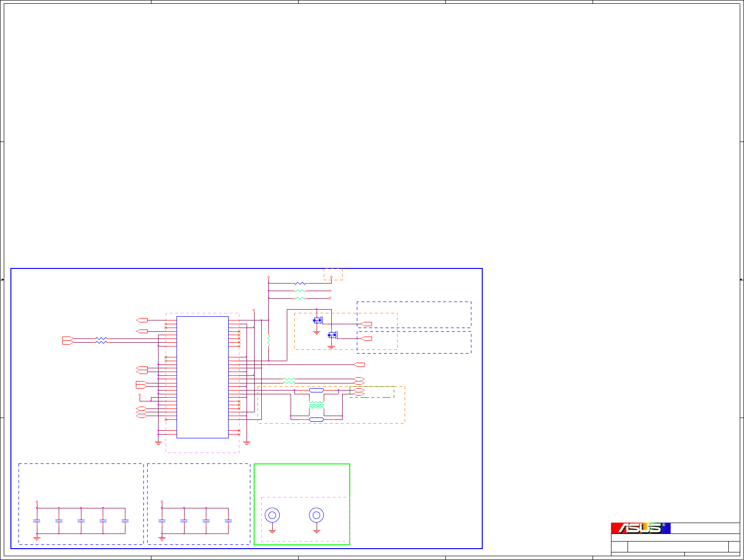Viewport: 744px width, 560px height.
Task: Click the ground symbol under the upper MOSFET
Action: 317,332
